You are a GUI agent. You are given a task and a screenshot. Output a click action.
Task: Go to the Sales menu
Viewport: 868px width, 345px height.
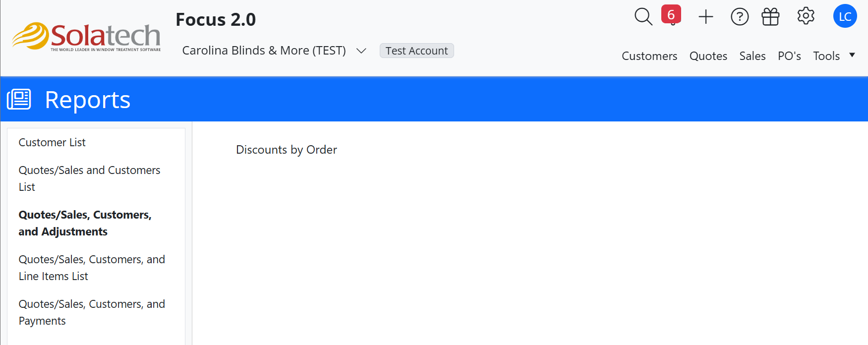pos(752,56)
